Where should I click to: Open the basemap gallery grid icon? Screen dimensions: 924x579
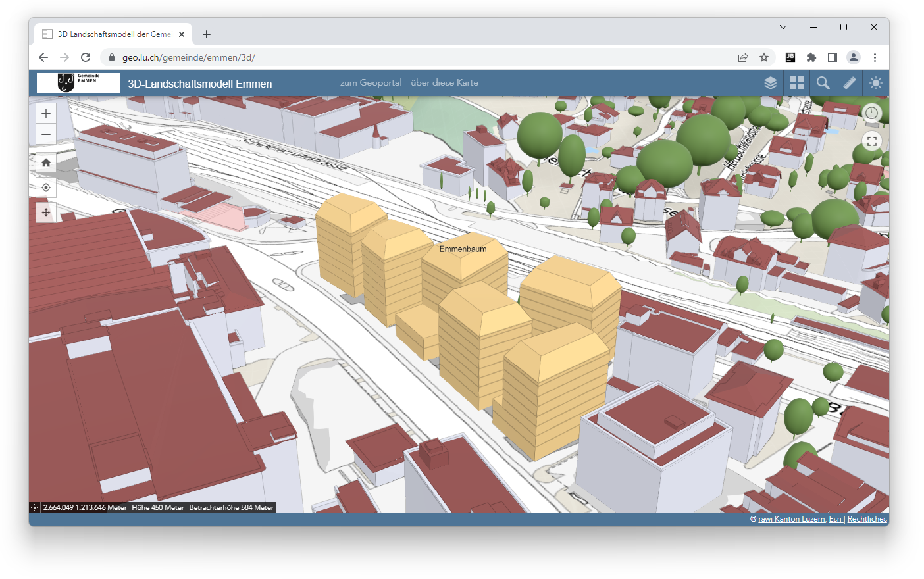click(796, 83)
